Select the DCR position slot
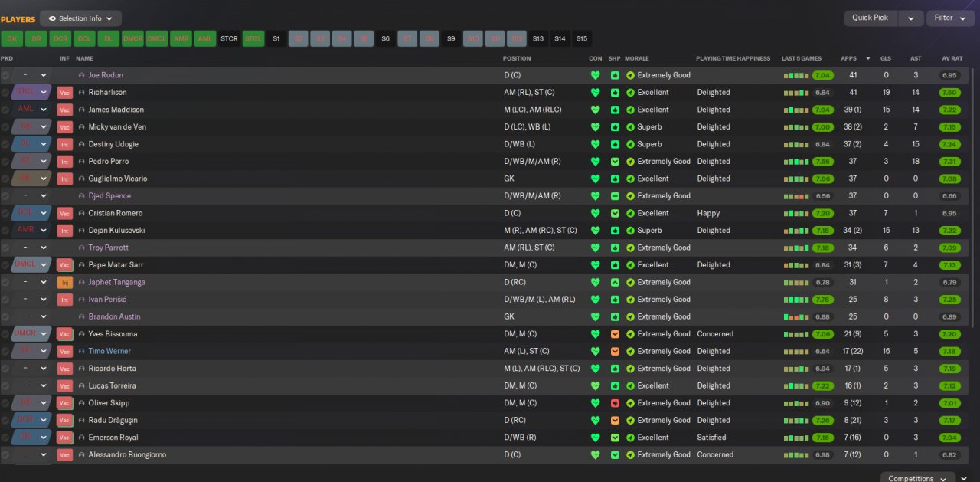The width and height of the screenshot is (980, 482). click(60, 38)
